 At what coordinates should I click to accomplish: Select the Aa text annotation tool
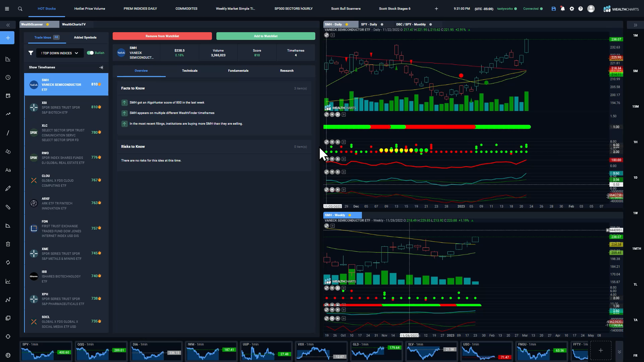click(x=8, y=170)
